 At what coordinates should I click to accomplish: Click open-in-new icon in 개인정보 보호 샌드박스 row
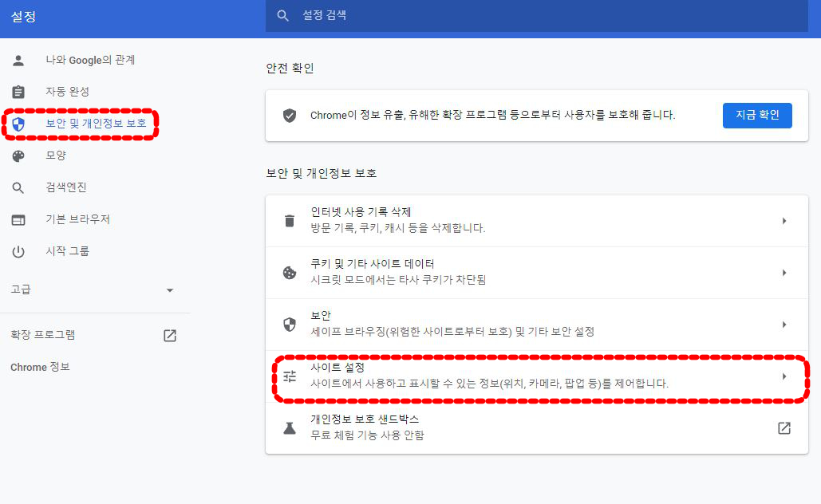tap(784, 428)
